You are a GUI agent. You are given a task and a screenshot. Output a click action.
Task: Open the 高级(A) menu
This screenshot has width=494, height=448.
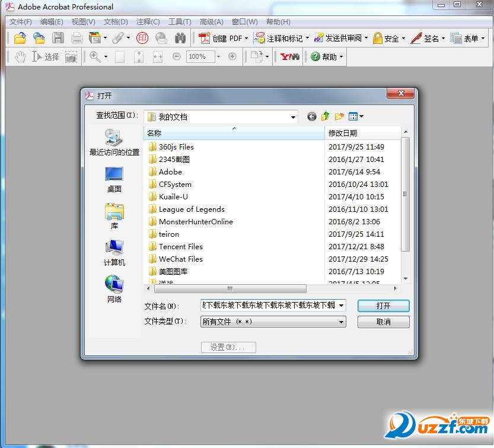coord(211,22)
